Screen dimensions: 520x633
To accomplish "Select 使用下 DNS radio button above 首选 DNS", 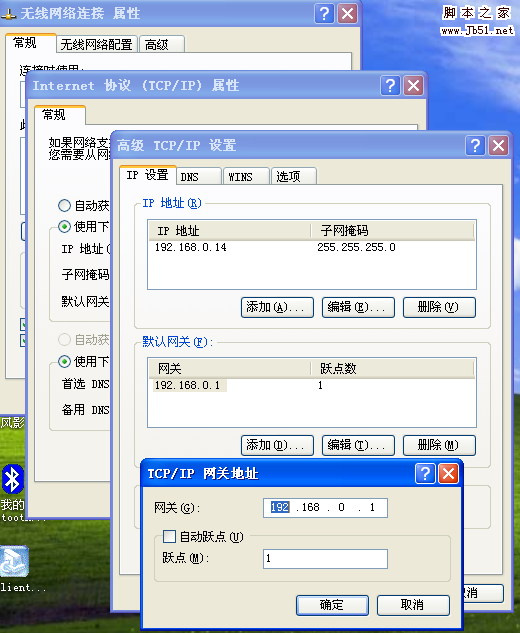I will click(x=64, y=361).
